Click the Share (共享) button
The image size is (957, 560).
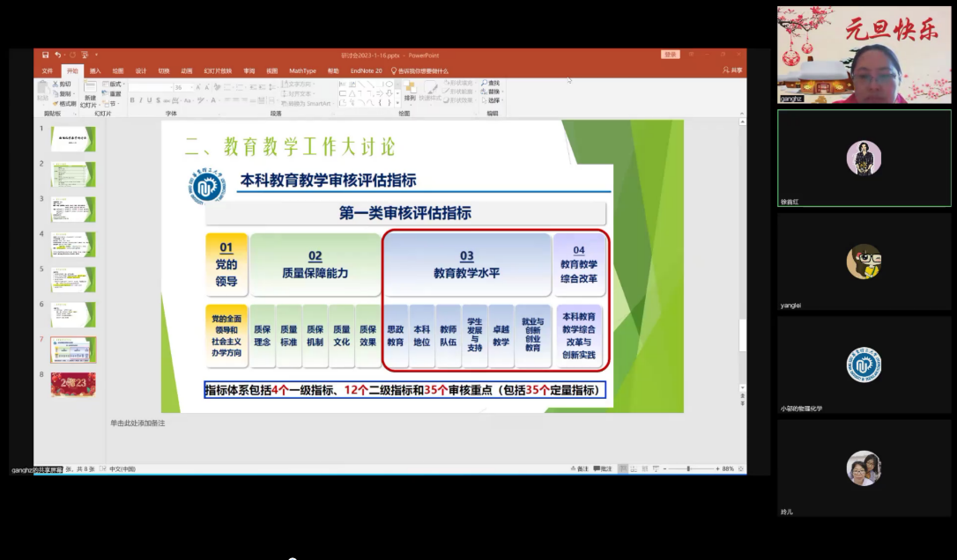click(732, 70)
